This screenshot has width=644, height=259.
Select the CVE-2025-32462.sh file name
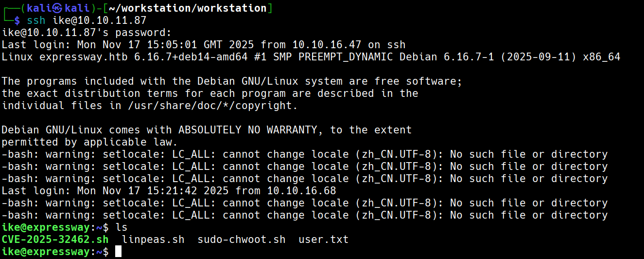pos(55,240)
